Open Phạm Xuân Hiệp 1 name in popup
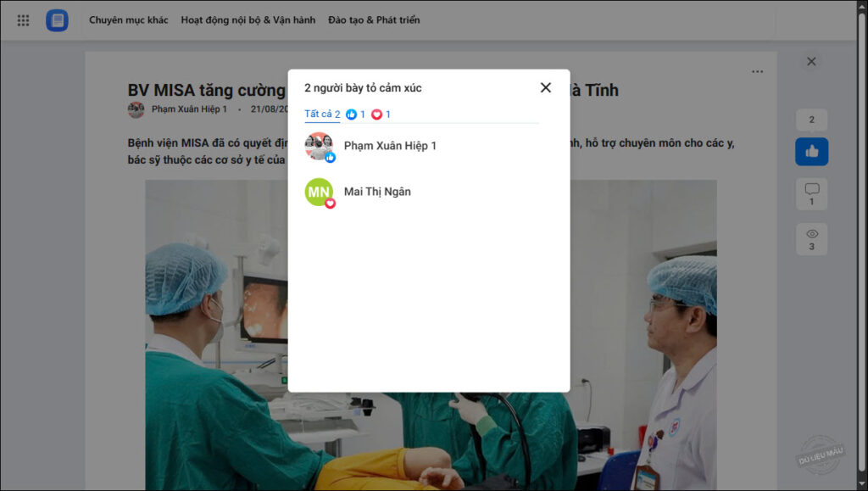This screenshot has height=491, width=868. tap(390, 146)
